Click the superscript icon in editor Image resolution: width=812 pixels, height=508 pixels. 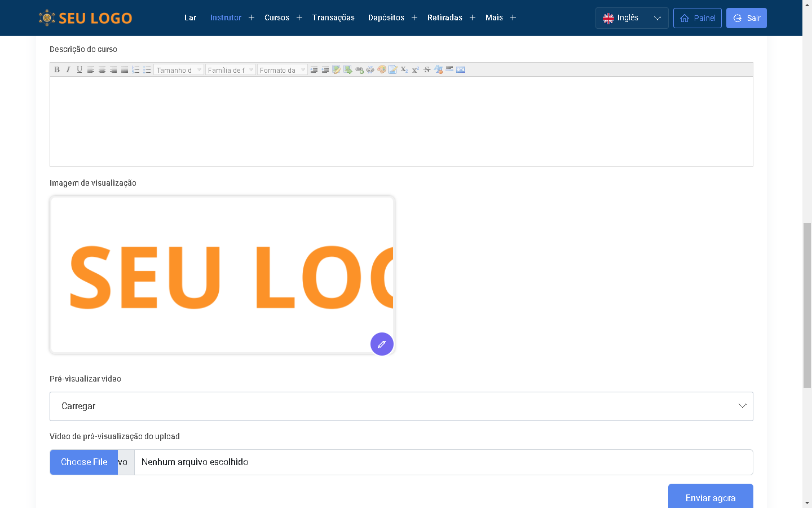tap(416, 70)
